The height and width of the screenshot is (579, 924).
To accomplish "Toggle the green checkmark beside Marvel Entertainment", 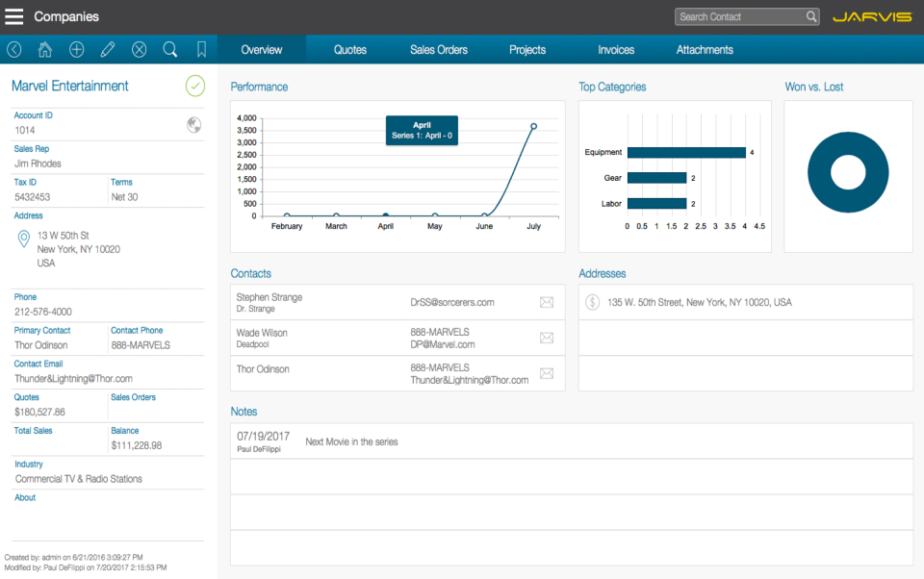I will pos(194,86).
